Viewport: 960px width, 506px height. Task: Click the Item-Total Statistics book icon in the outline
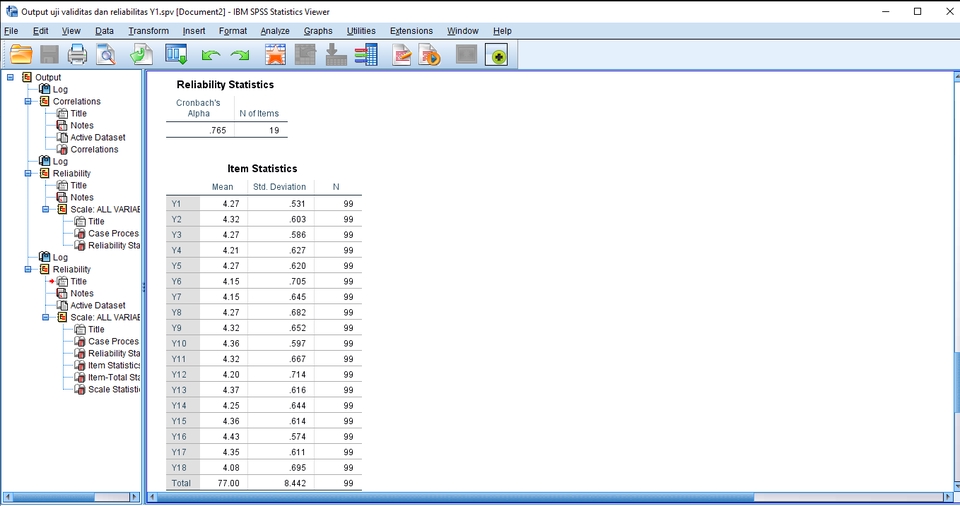tap(80, 377)
